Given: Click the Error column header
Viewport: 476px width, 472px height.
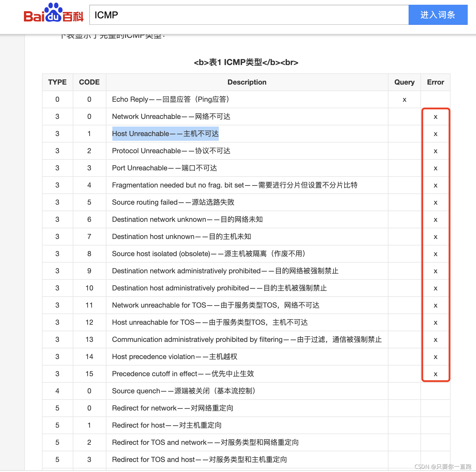Looking at the screenshot, I should (x=435, y=82).
